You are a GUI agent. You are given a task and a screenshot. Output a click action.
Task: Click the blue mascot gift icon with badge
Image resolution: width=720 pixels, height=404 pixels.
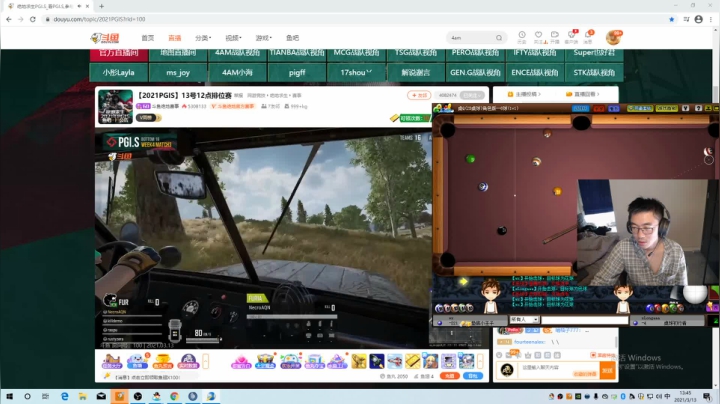[137, 361]
